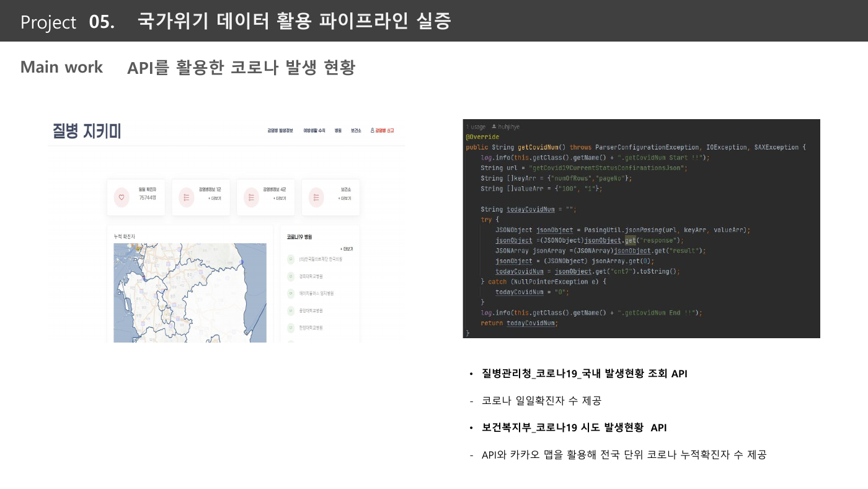Image resolution: width=868 pixels, height=489 pixels.
Task: Click the @Override annotation in the code
Action: (x=482, y=137)
